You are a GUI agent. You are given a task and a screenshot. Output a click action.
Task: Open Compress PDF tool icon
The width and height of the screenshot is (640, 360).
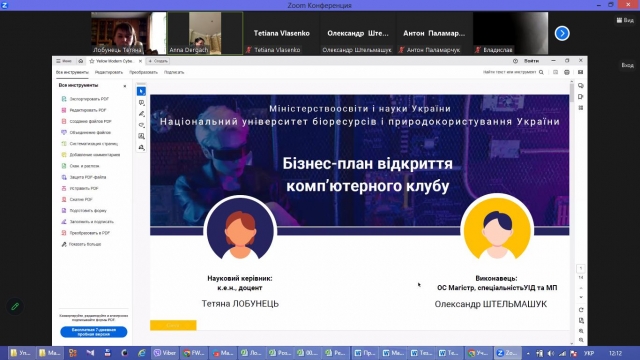pos(64,200)
